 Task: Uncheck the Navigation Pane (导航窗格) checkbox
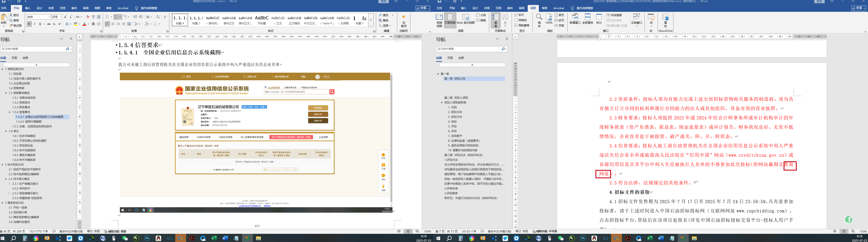tap(516, 25)
